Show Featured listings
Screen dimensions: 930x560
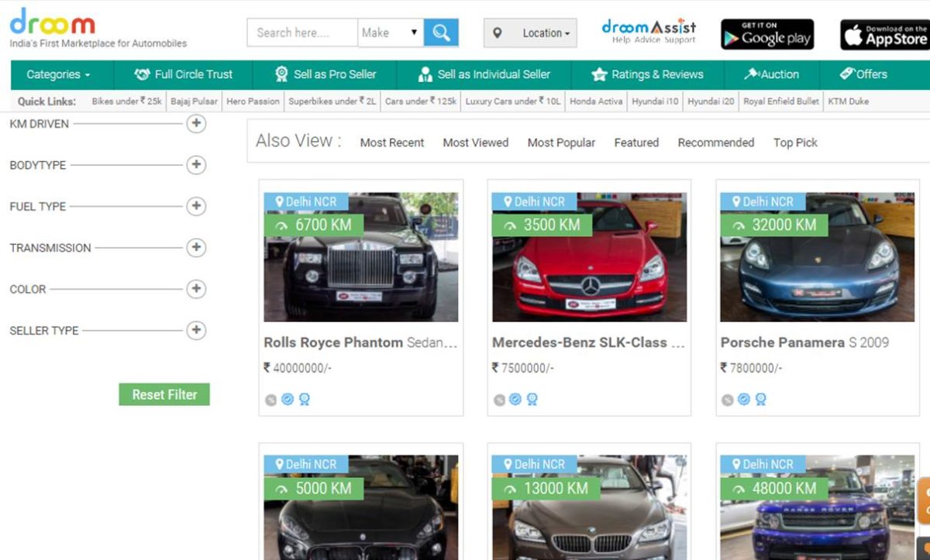(x=636, y=143)
